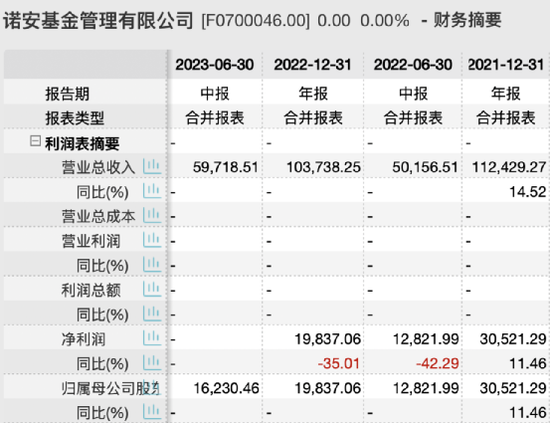Select 净利润 value 30,521.29 for 2021-12-31
This screenshot has height=423, width=550.
click(513, 339)
